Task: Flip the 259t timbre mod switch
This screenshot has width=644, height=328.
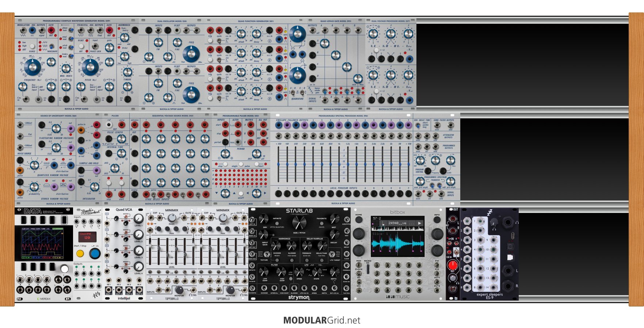Action: click(x=70, y=56)
